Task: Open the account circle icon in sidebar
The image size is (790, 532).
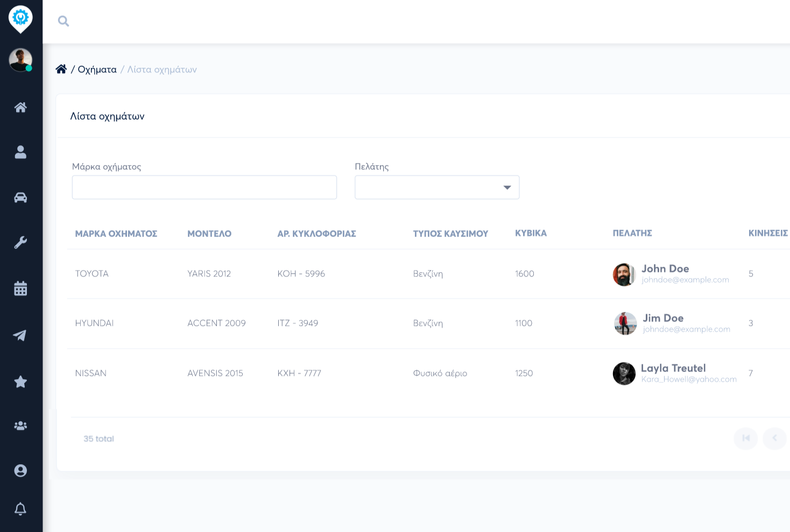Action: [x=20, y=471]
